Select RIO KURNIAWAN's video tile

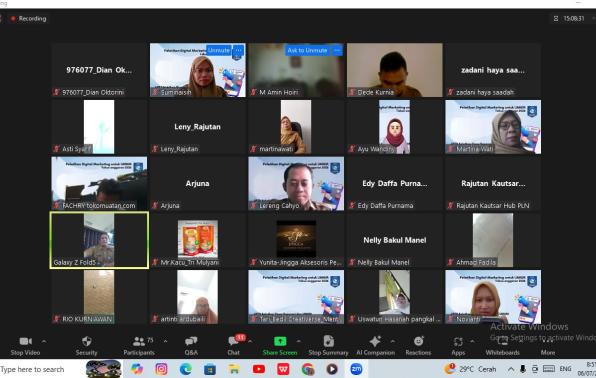(99, 297)
